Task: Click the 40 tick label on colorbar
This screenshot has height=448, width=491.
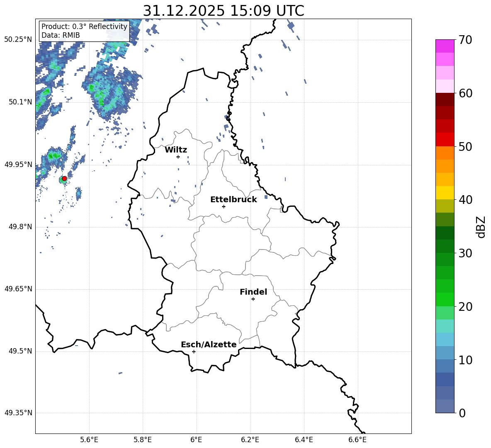Action: (x=465, y=200)
